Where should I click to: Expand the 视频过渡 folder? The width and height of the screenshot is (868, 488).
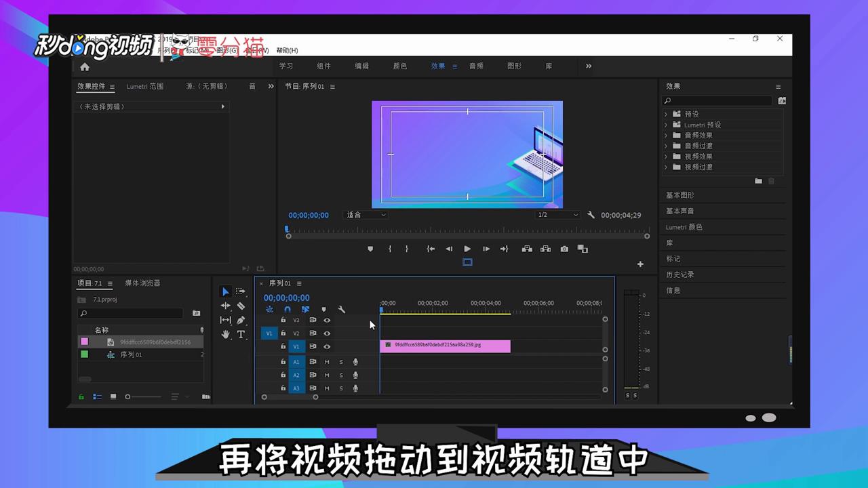666,167
